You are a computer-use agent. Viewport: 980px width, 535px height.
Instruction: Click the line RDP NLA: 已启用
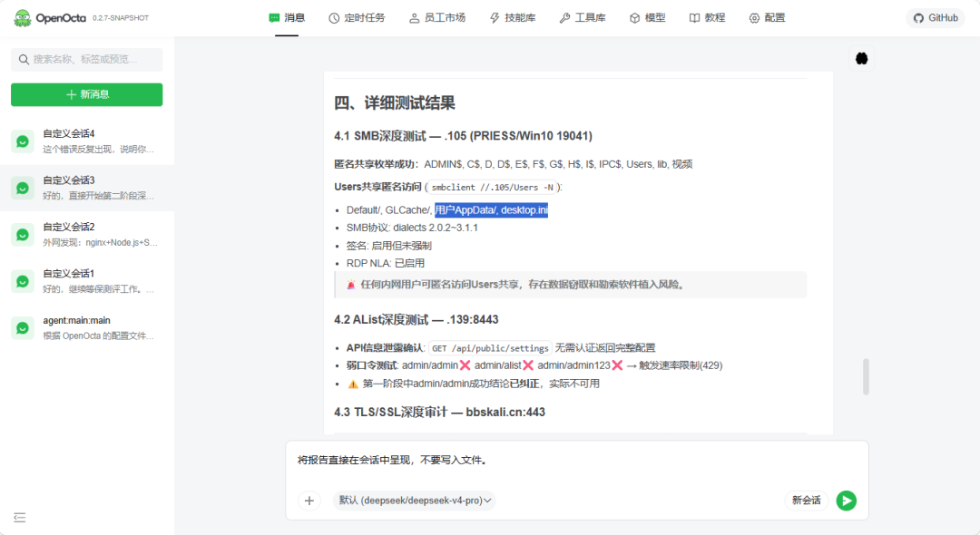tap(386, 264)
